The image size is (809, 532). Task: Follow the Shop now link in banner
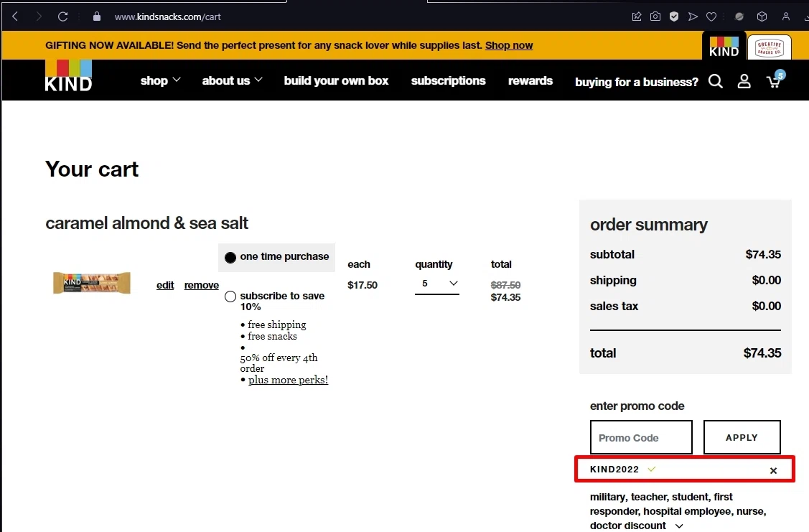(509, 45)
